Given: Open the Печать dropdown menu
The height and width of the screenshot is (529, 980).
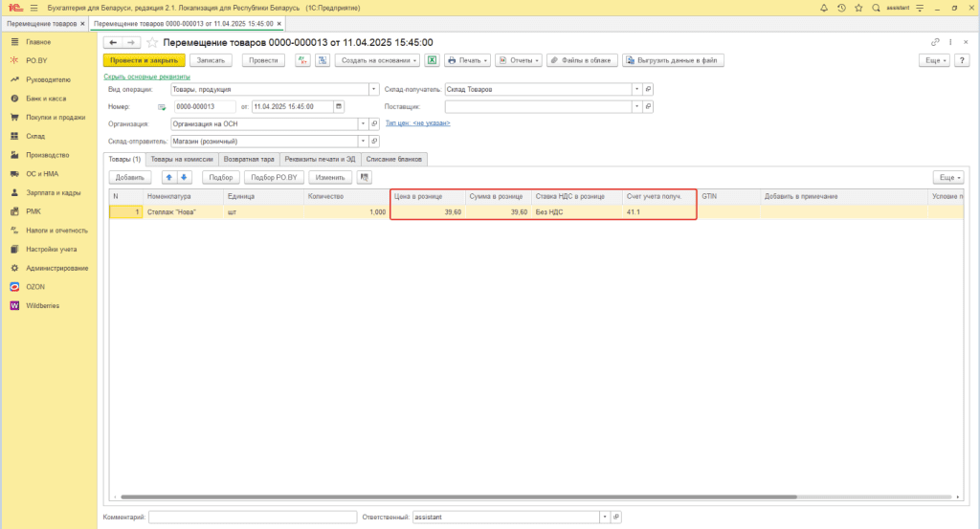Looking at the screenshot, I should click(x=467, y=60).
